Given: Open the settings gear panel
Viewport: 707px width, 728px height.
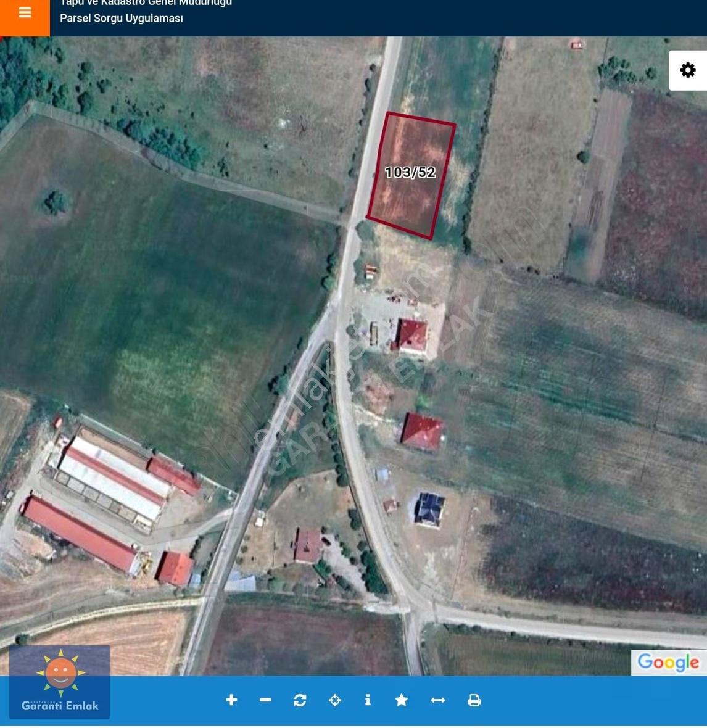Looking at the screenshot, I should coord(687,70).
